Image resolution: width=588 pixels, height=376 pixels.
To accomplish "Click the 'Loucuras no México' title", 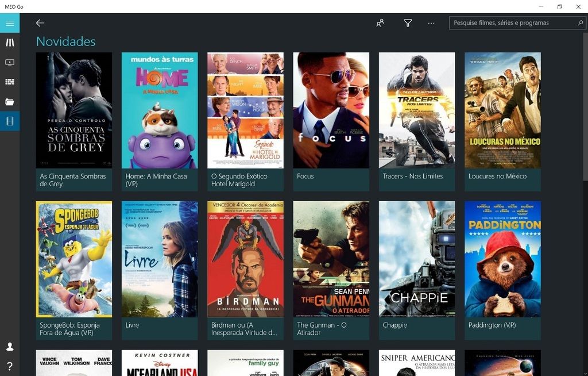I will [497, 176].
